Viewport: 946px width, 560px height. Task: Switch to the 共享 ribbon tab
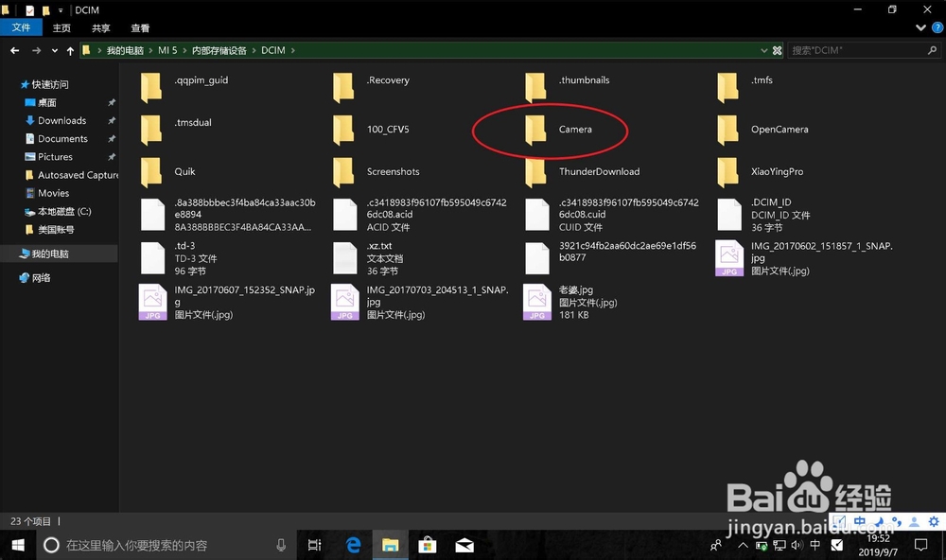pyautogui.click(x=101, y=28)
